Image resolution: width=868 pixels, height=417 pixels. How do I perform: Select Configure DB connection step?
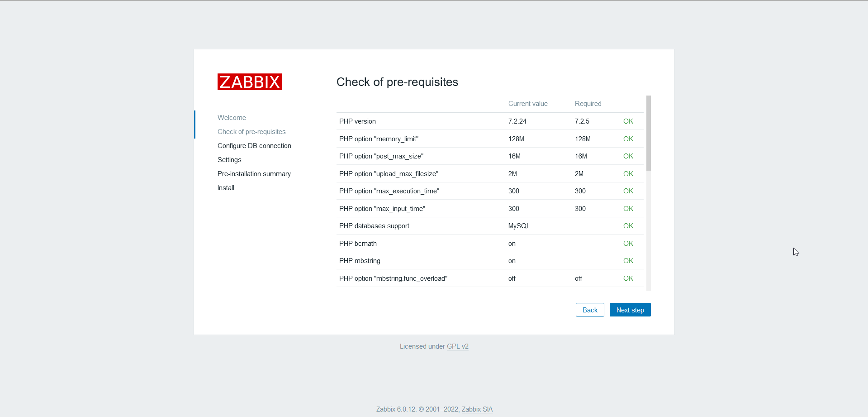(x=254, y=146)
